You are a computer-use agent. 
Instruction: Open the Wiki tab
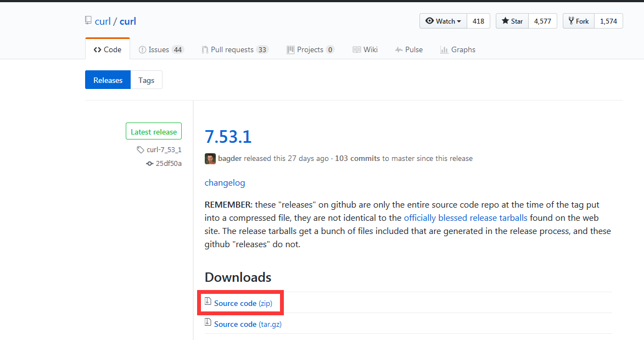pos(365,49)
